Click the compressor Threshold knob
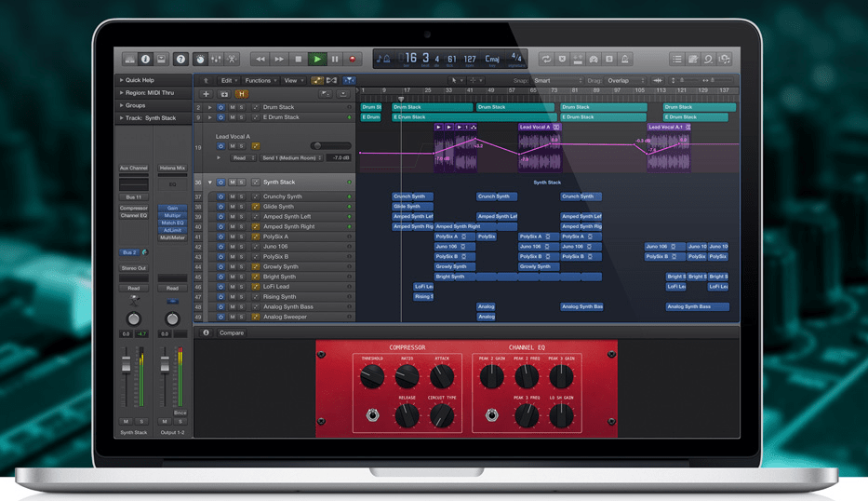868x501 pixels. click(371, 376)
